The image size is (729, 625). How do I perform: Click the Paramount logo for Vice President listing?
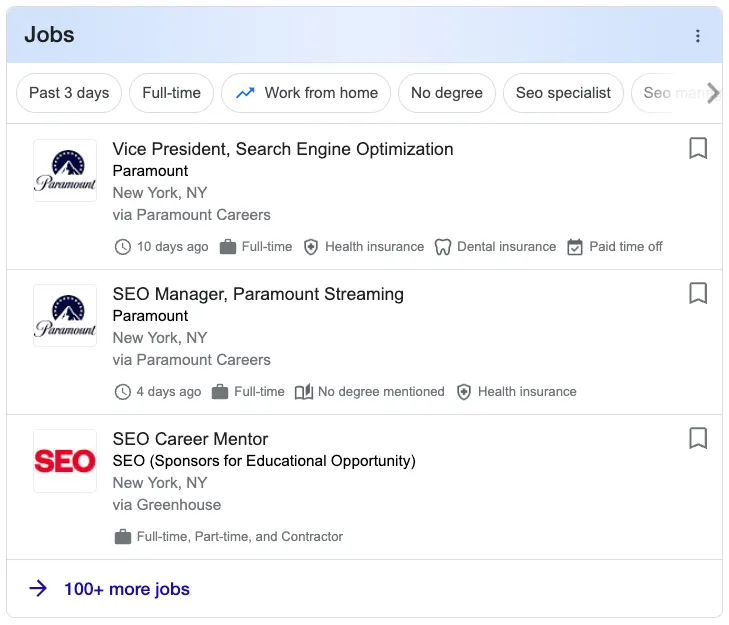click(65, 171)
